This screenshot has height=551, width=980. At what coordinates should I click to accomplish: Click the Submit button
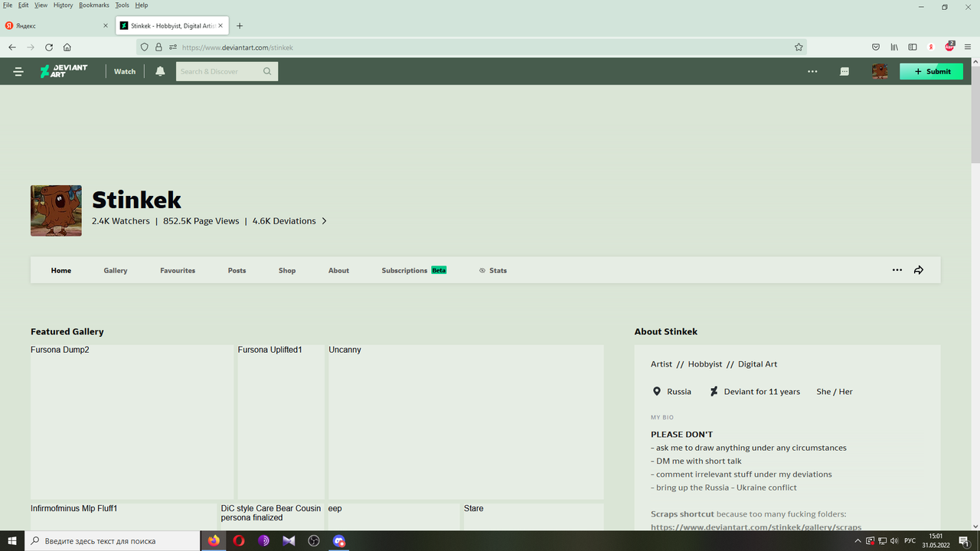[x=931, y=71]
